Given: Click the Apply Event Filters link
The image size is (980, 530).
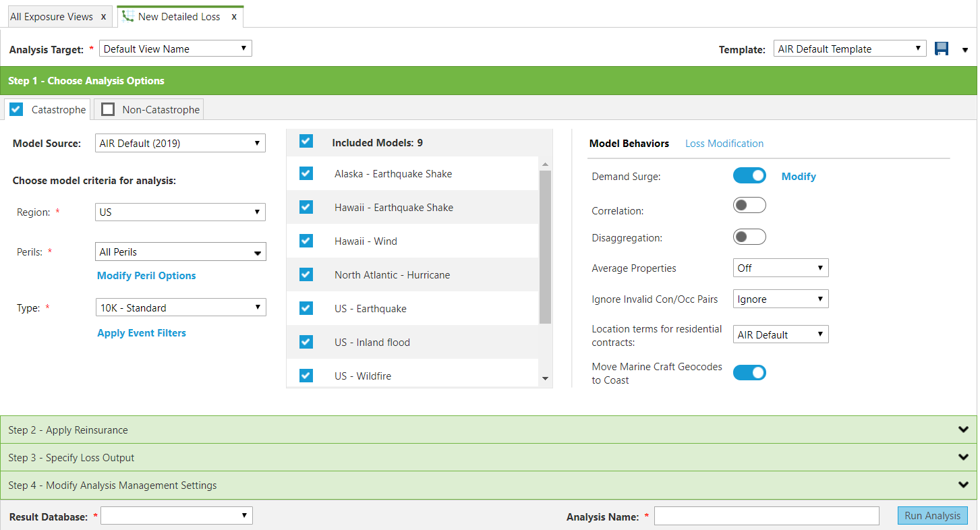Looking at the screenshot, I should pos(142,333).
